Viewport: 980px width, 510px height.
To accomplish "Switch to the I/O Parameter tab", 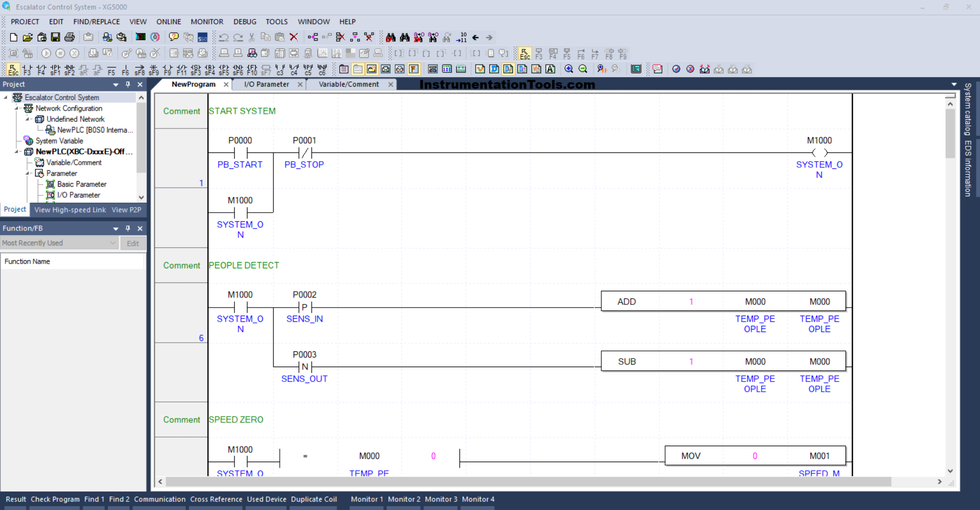I will point(265,84).
